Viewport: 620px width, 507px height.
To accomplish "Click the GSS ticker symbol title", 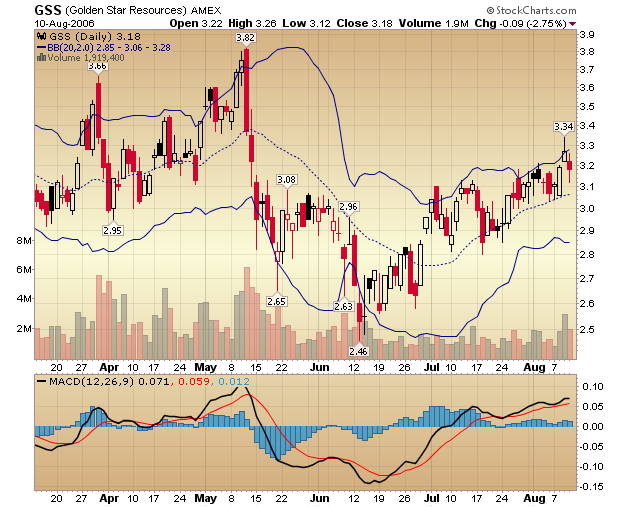I will tap(48, 10).
